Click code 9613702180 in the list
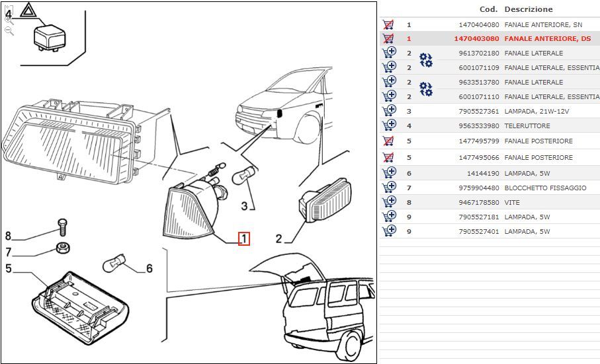This screenshot has height=364, width=600. click(x=479, y=53)
